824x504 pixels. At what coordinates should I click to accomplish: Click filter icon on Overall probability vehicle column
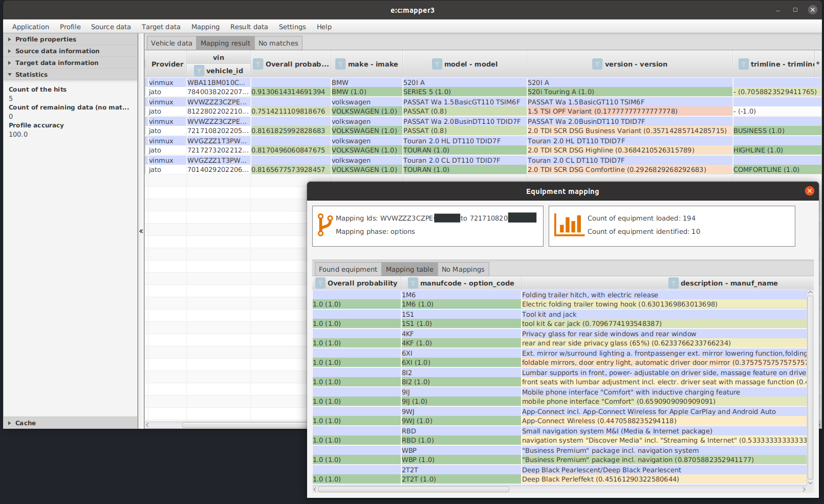pyautogui.click(x=258, y=64)
